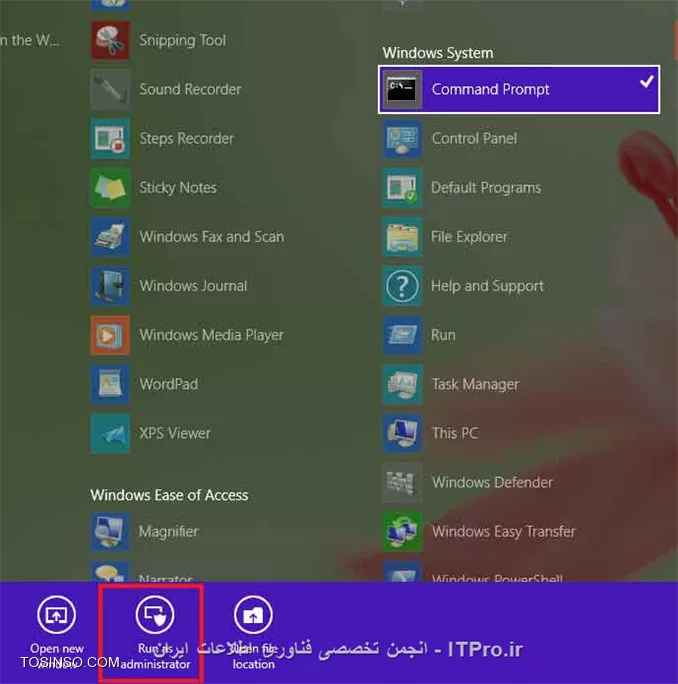Click the Windows Fax and Scan icon
This screenshot has width=678, height=684.
pos(110,237)
